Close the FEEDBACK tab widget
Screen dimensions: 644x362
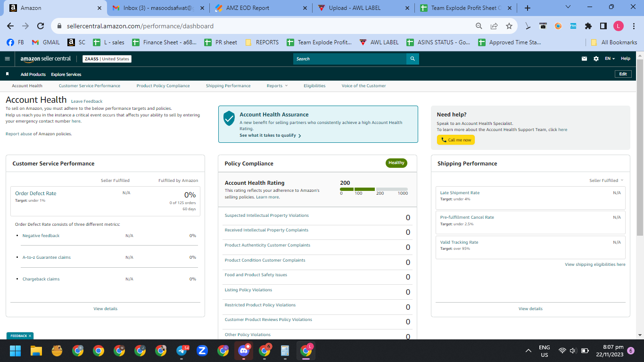click(30, 336)
